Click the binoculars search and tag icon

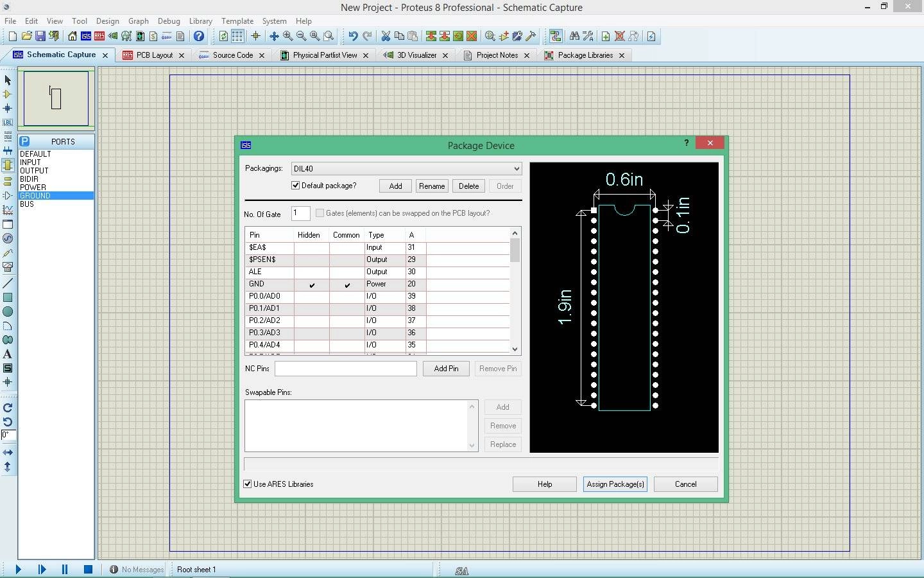574,36
